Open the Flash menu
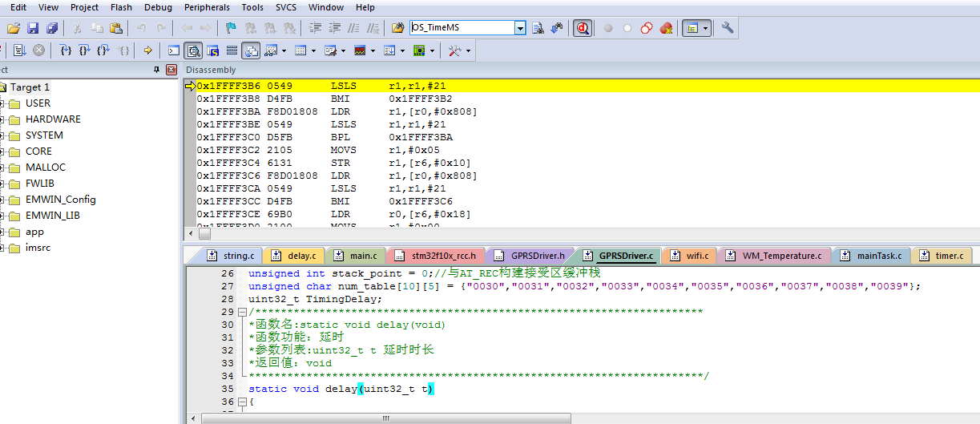The width and height of the screenshot is (980, 424). [121, 7]
